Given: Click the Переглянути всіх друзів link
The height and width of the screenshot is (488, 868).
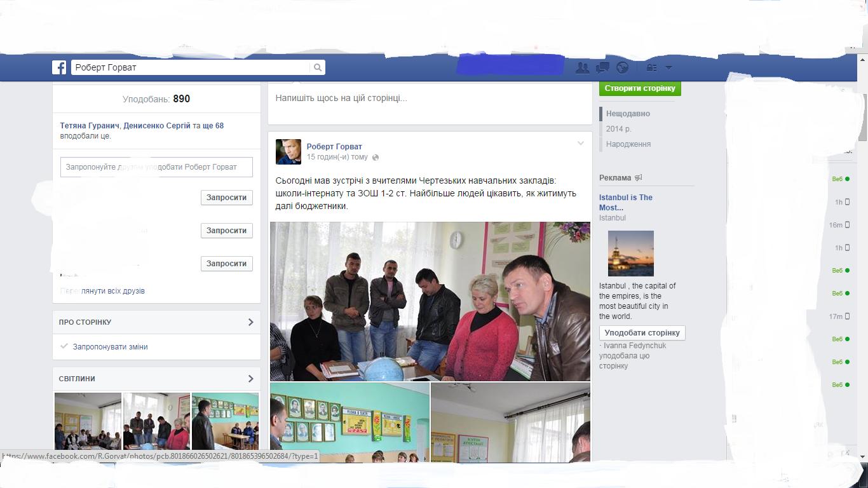Looking at the screenshot, I should (102, 291).
